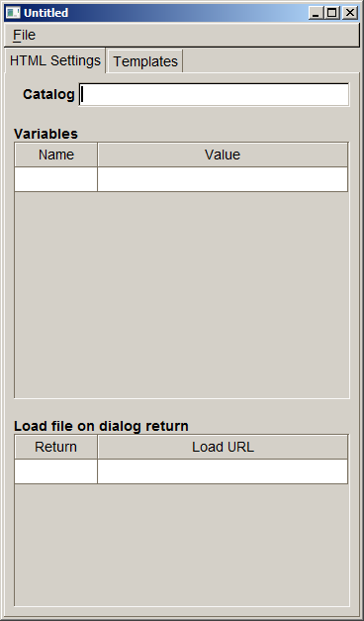Screen dimensions: 364x621
Task: Click the empty area below the Load URL row
Action: [x=182, y=545]
